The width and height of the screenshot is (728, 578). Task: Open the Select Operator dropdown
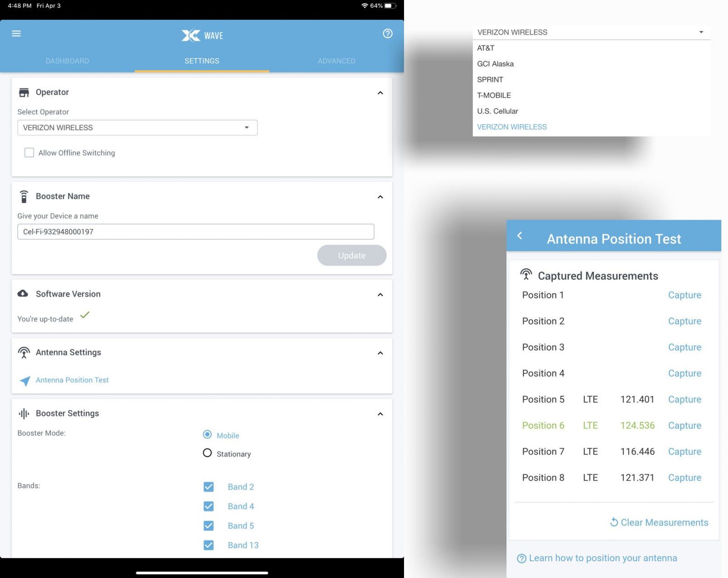(x=137, y=128)
